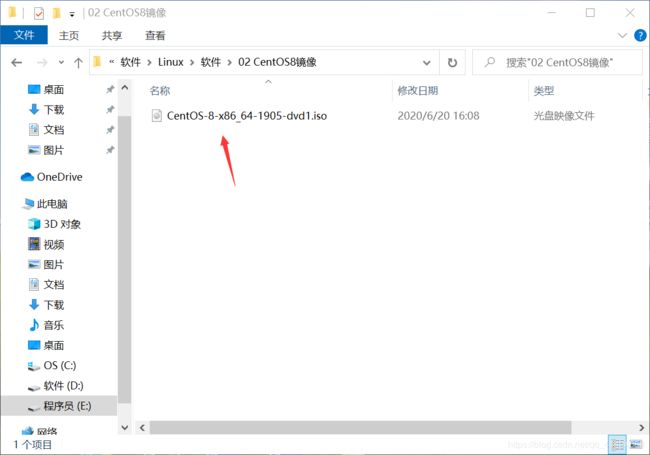Click the back navigation arrow
Screen dimensions: 650x455
coord(17,63)
